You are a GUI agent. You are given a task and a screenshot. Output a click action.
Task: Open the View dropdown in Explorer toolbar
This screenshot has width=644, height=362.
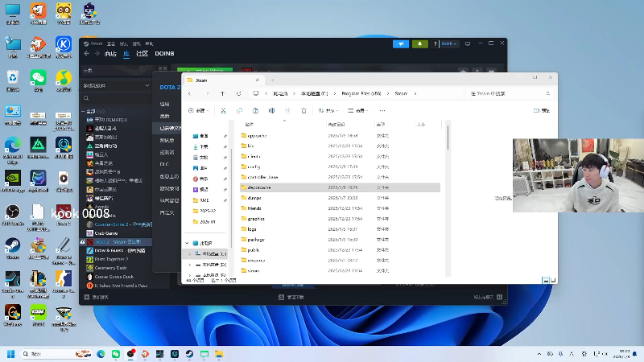coord(357,110)
